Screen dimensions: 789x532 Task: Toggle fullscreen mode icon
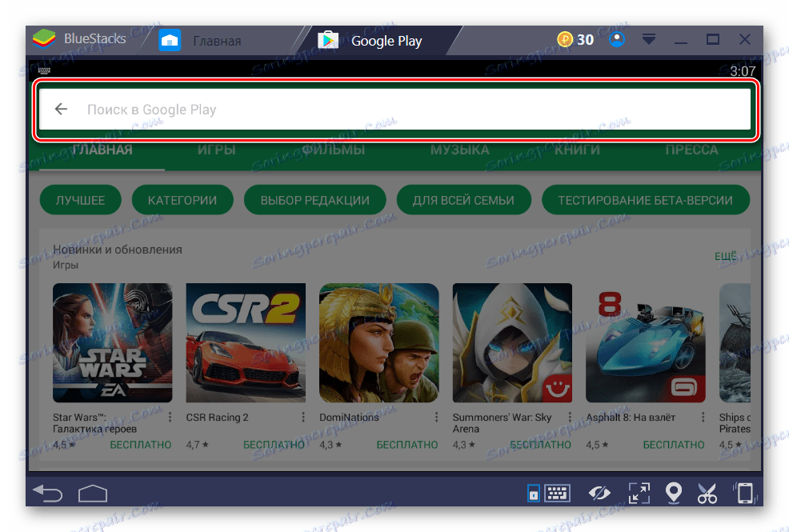(639, 494)
